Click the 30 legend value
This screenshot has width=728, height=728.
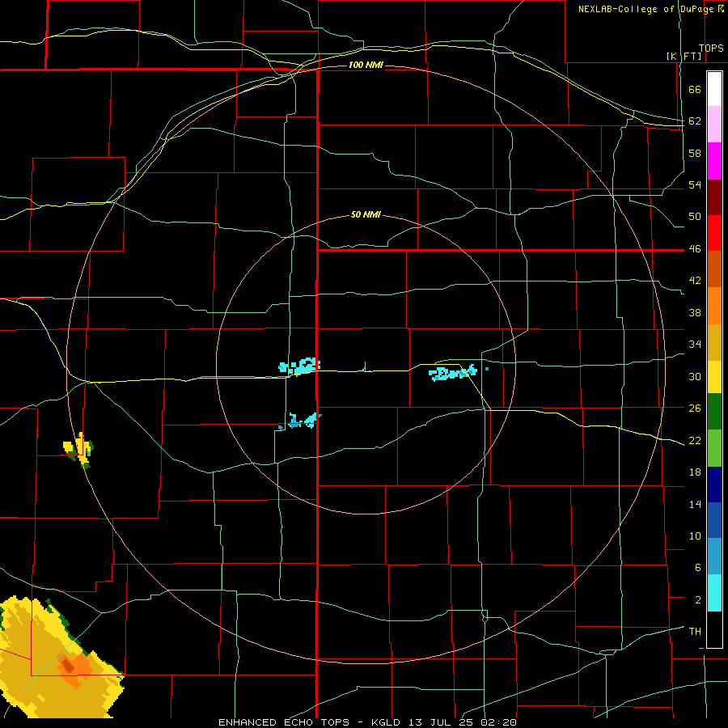695,376
